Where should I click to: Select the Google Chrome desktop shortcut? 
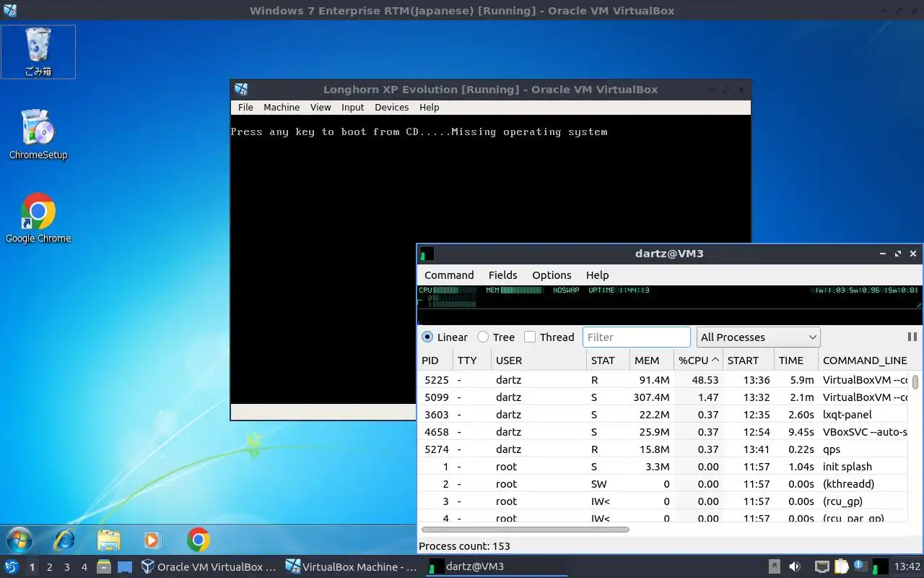coord(38,218)
